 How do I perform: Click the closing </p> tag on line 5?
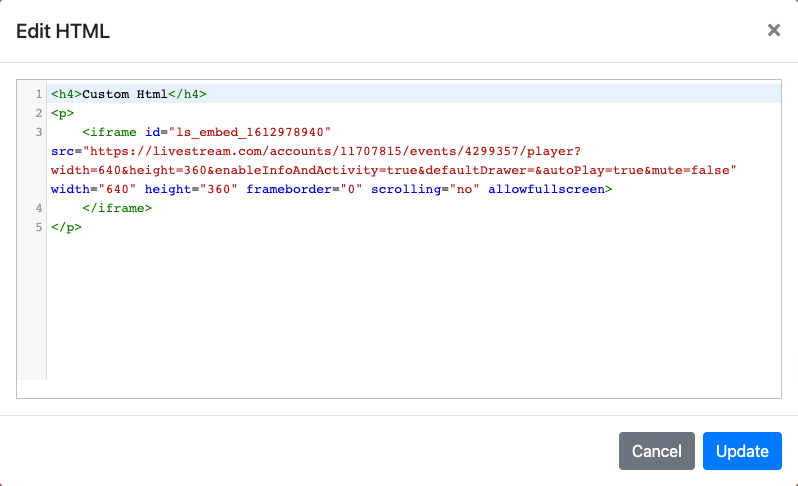(66, 227)
